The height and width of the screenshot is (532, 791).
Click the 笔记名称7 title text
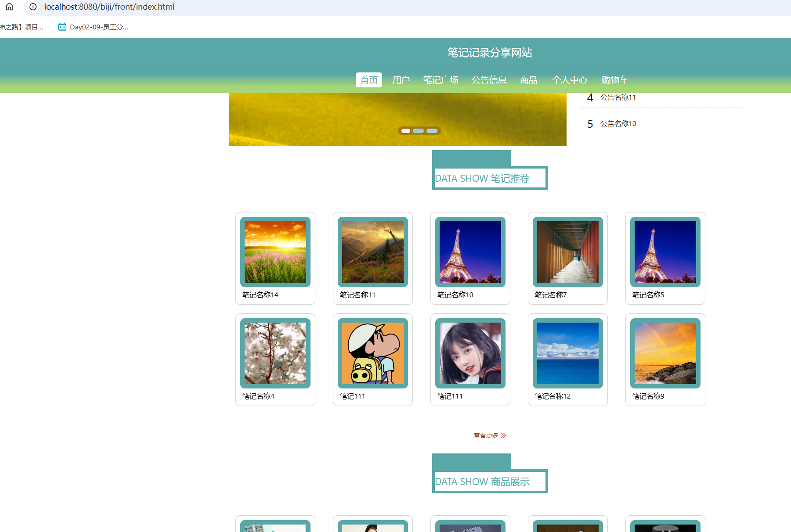click(x=551, y=295)
